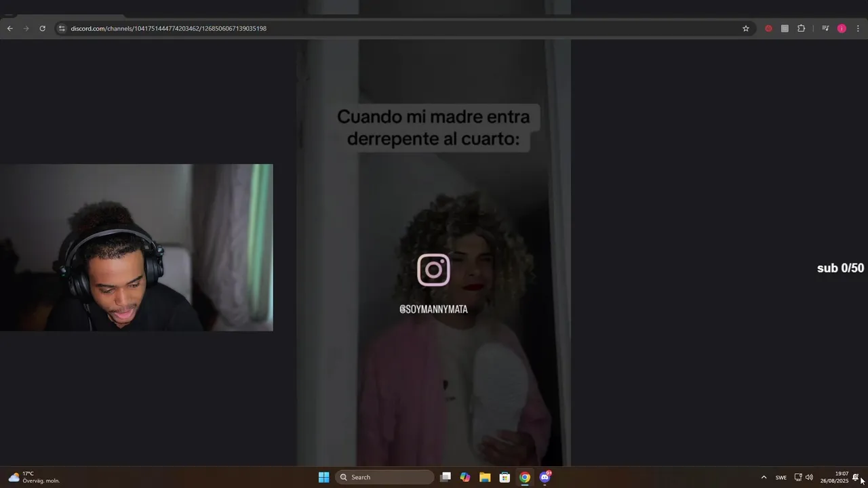Open the volume speaker tray icon
The width and height of the screenshot is (868, 488).
click(809, 477)
